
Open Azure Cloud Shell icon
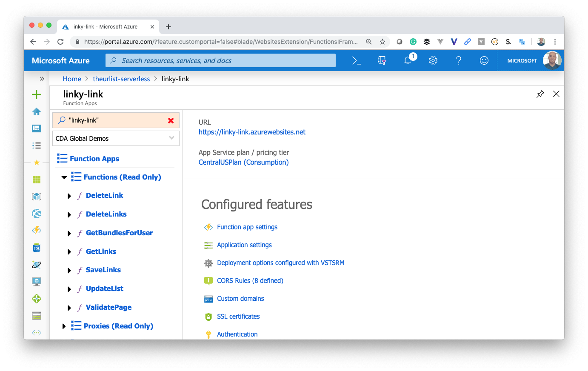356,61
